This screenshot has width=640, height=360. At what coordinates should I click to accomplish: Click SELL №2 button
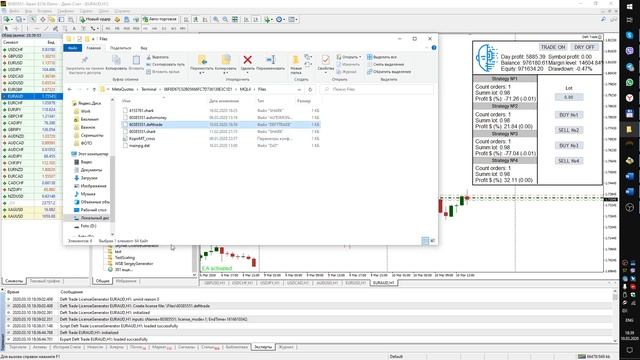(x=569, y=130)
